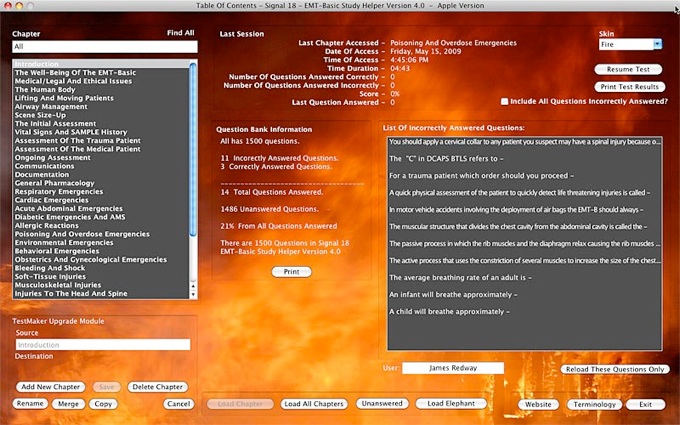Select question A child will breathe approximately
The height and width of the screenshot is (425, 680).
click(x=525, y=312)
